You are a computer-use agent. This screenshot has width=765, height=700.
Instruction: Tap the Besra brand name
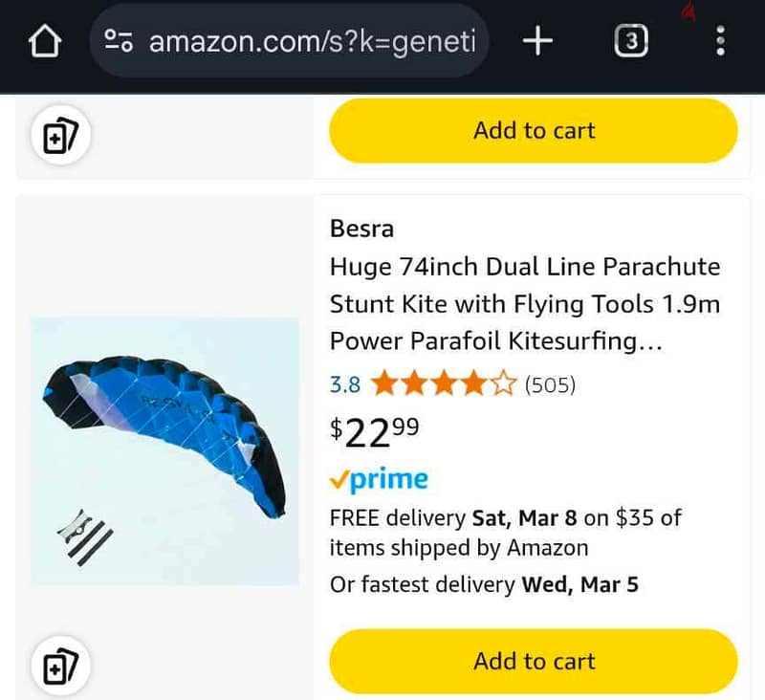[363, 229]
